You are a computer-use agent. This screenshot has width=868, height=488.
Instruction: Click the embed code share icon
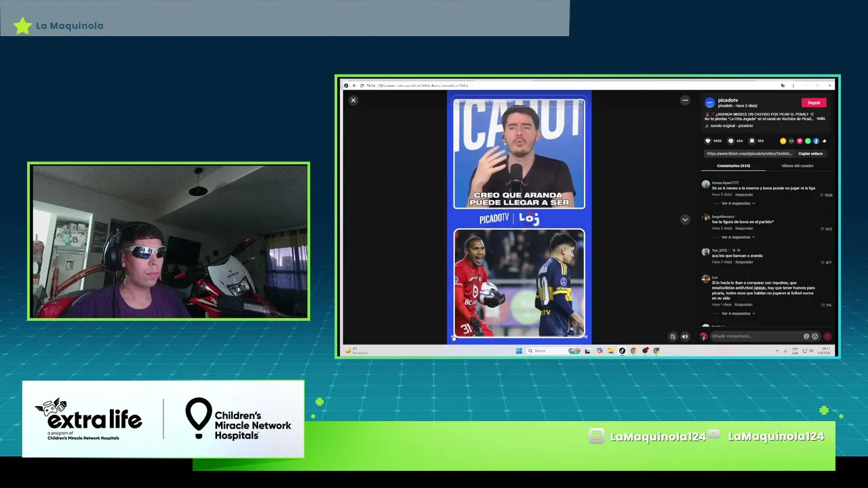(x=791, y=141)
